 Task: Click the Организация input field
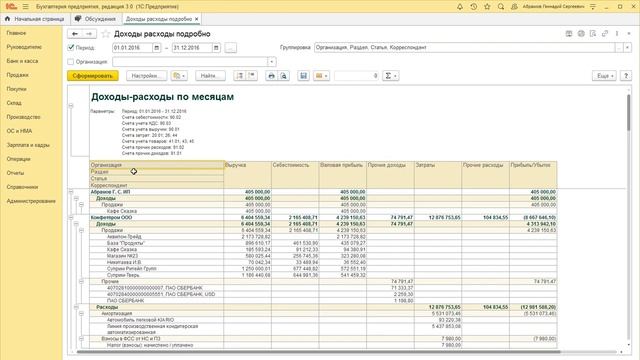point(190,62)
